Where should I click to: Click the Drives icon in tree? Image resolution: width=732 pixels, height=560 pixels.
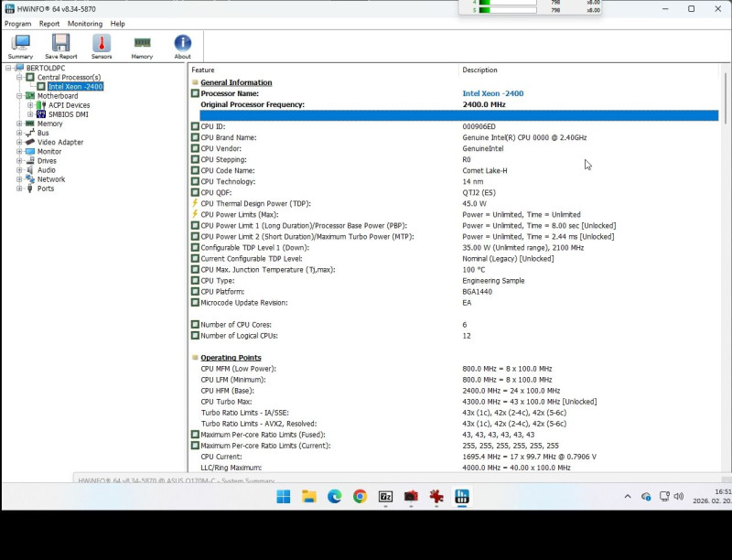30,160
